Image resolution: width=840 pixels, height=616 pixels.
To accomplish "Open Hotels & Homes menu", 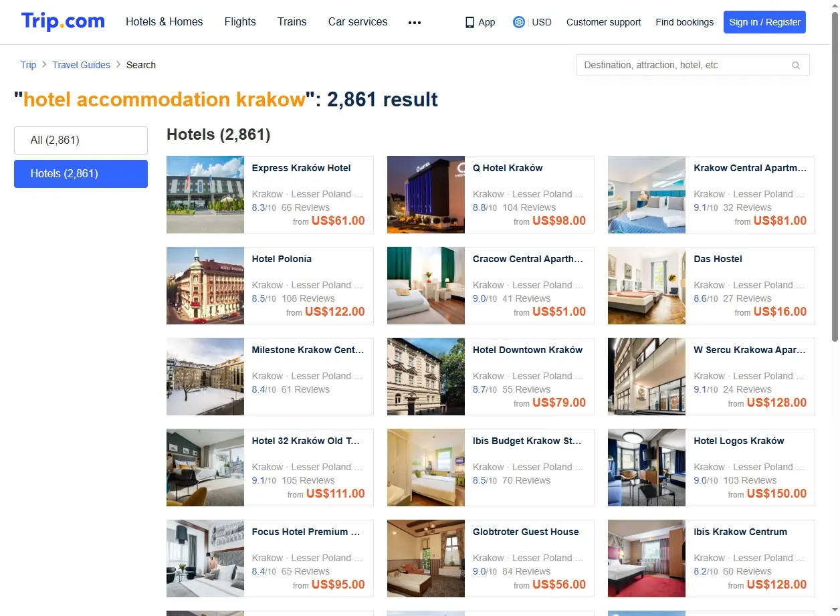I will pos(165,22).
